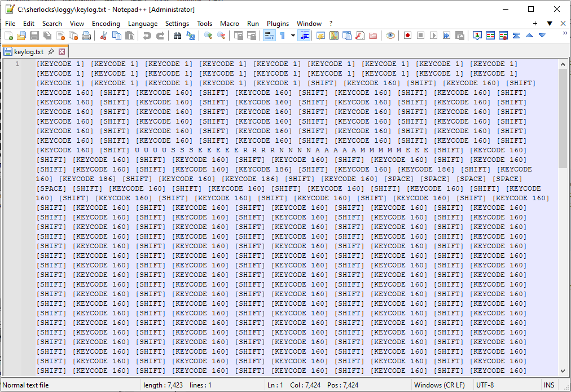This screenshot has height=392, width=571.
Task: Open the document list down-triangle at menu bar right
Action: [x=550, y=24]
